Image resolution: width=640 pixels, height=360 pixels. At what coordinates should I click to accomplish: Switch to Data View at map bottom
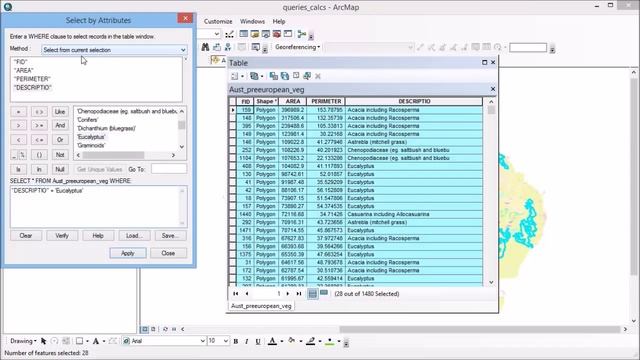pos(145,329)
